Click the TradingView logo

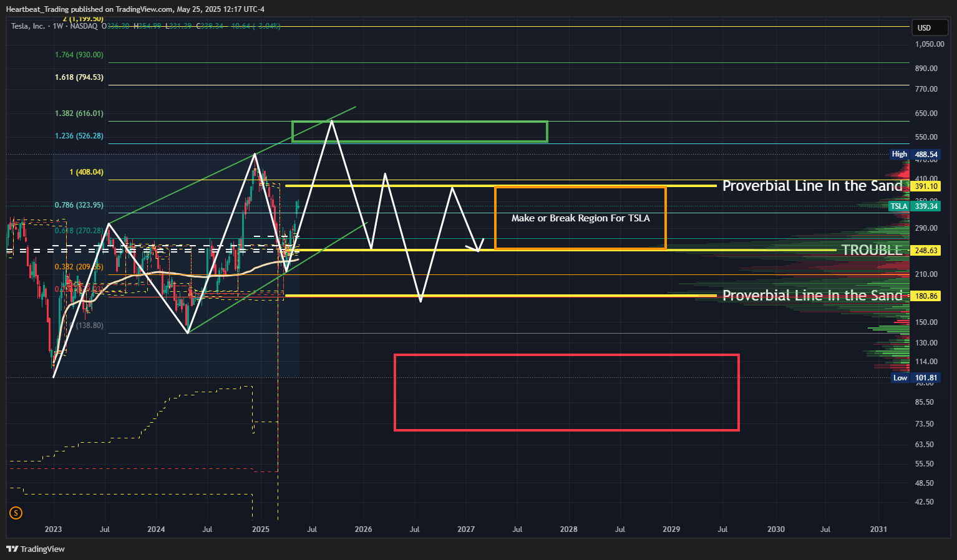click(36, 549)
